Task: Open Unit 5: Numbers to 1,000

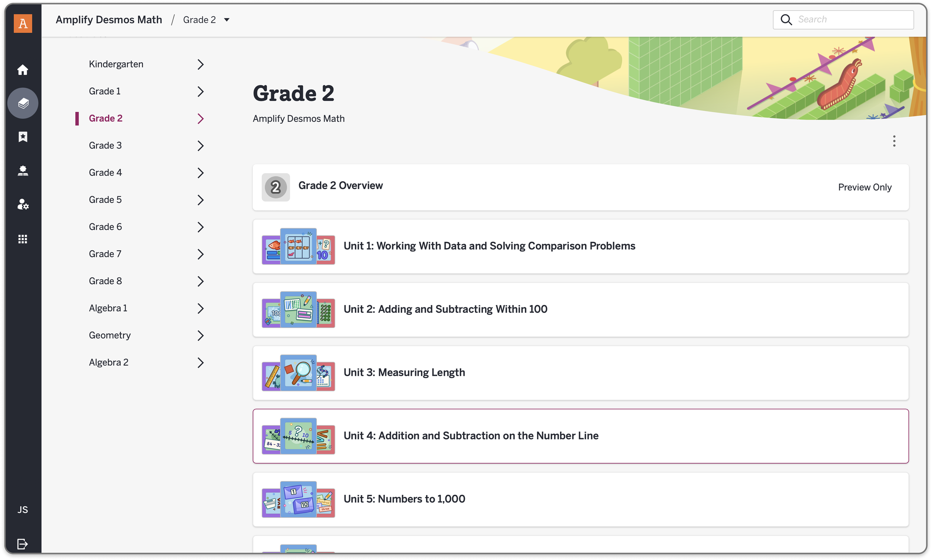Action: [x=404, y=499]
